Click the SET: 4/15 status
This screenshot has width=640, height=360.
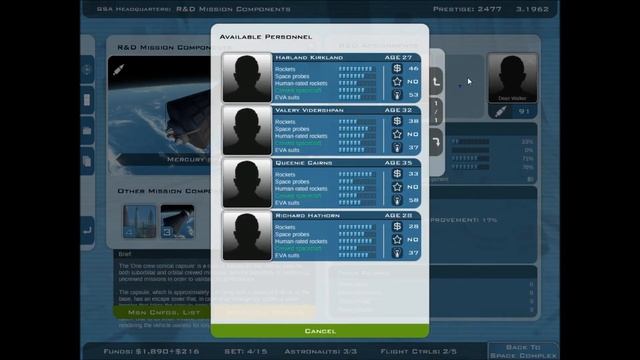tap(246, 351)
